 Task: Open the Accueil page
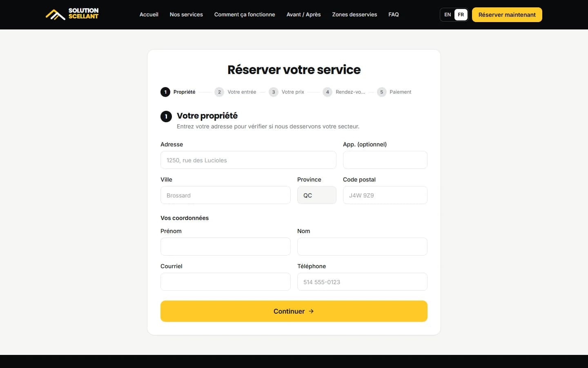[x=149, y=14]
